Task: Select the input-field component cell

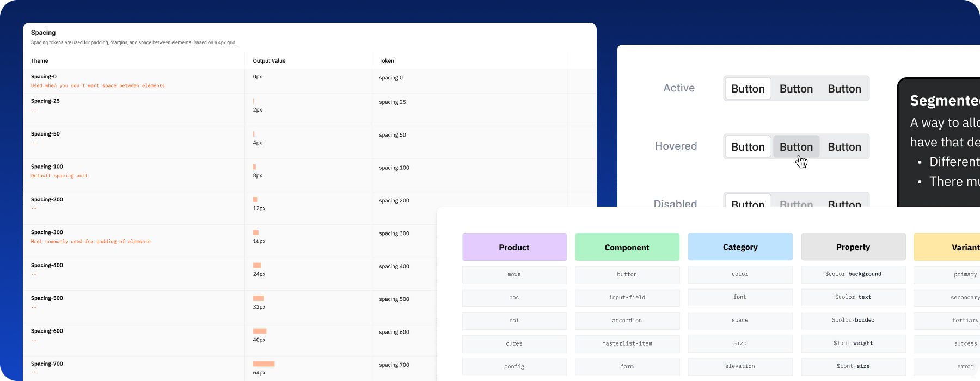Action: [x=627, y=298]
